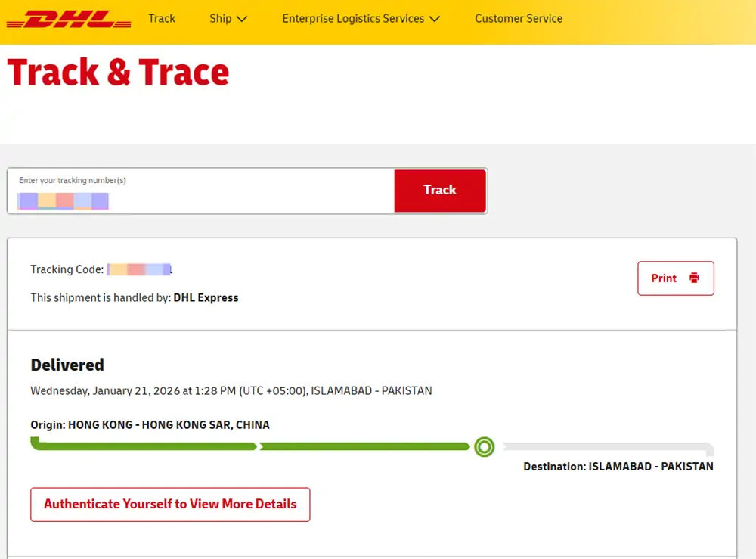
Task: Click the Delivered status heading
Action: pos(67,365)
